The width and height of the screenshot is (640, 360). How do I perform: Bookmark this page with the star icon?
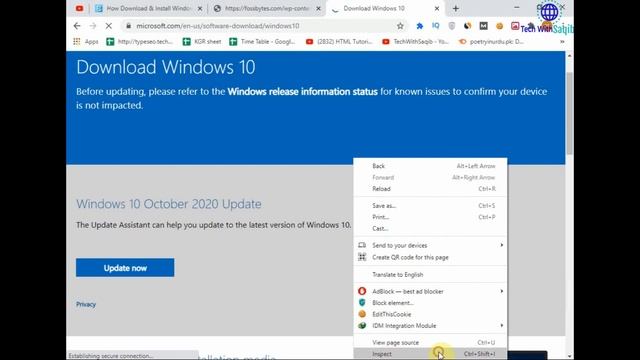tap(400, 26)
